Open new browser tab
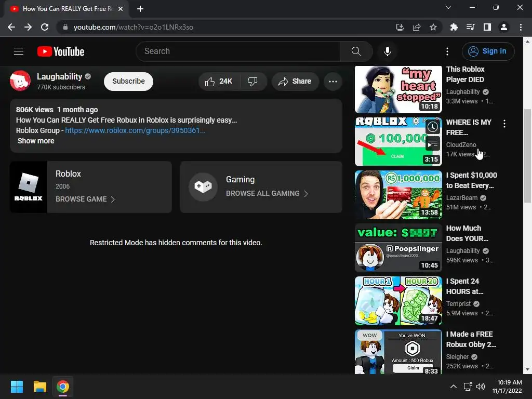532x399 pixels. [x=140, y=9]
